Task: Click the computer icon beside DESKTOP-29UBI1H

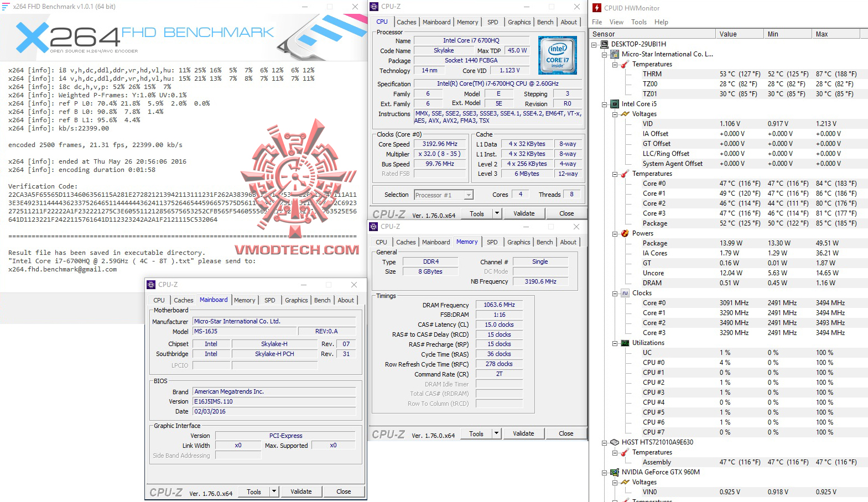Action: 604,44
